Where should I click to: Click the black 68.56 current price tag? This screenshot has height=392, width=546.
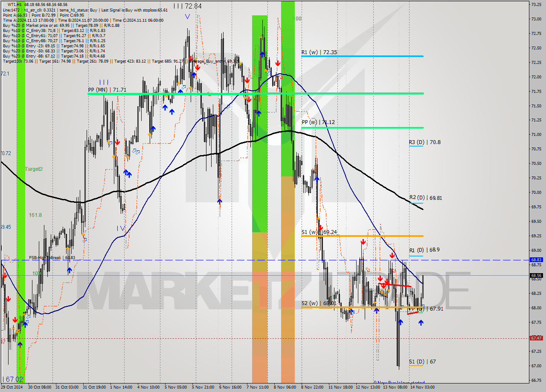(536, 275)
